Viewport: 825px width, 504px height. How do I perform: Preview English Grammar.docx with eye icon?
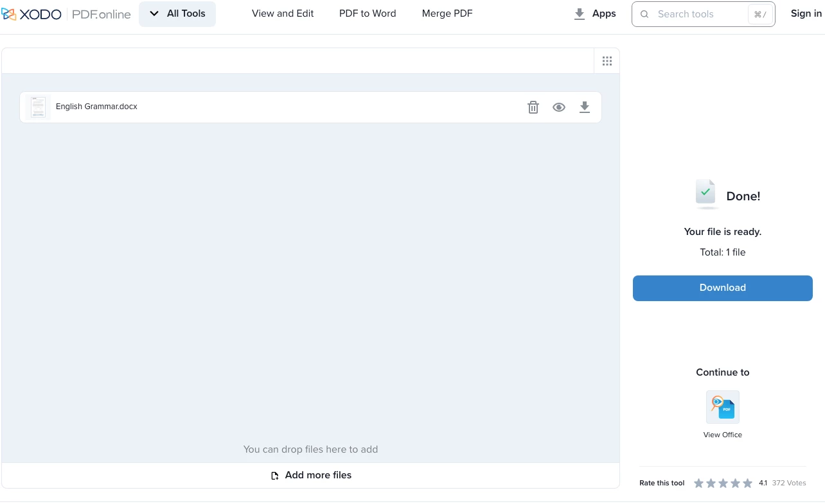click(559, 107)
